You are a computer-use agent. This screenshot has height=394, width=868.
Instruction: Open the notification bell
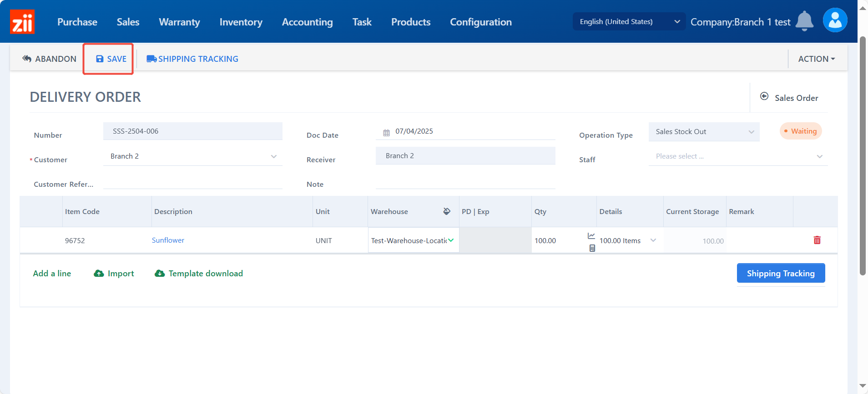tap(804, 21)
